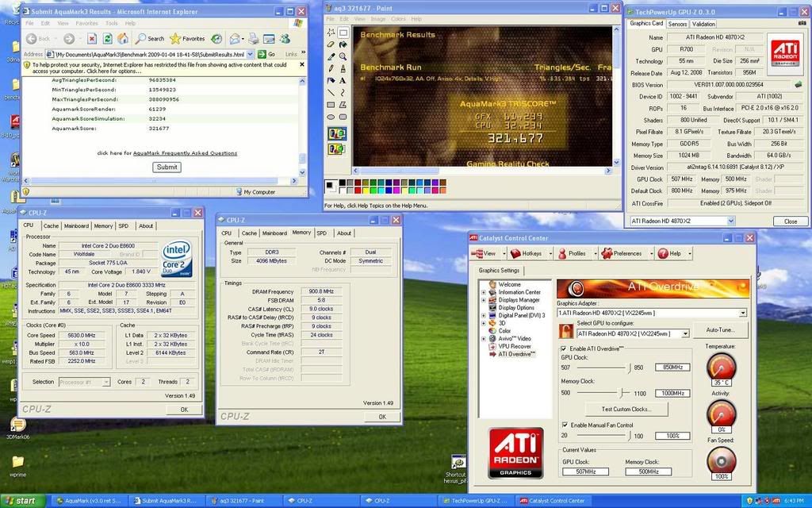
Task: Pick the Eraser tool in Paint
Action: (331, 44)
